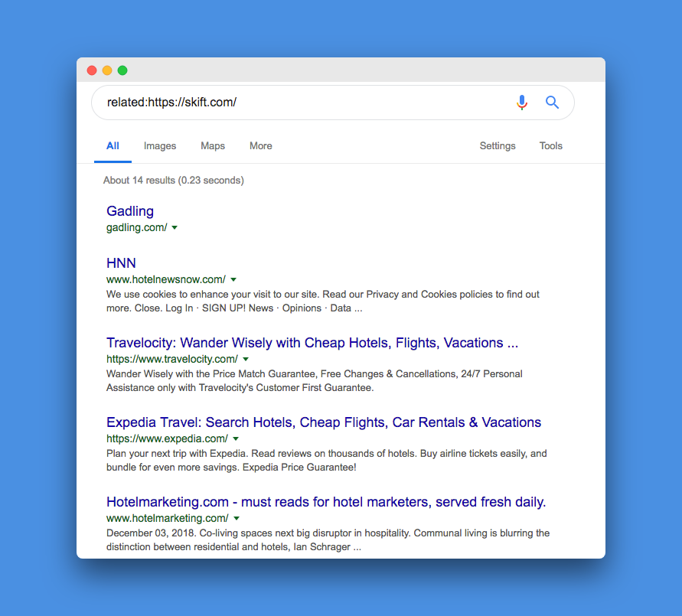Switch to the Maps tab
Viewport: 682px width, 616px height.
click(x=213, y=146)
